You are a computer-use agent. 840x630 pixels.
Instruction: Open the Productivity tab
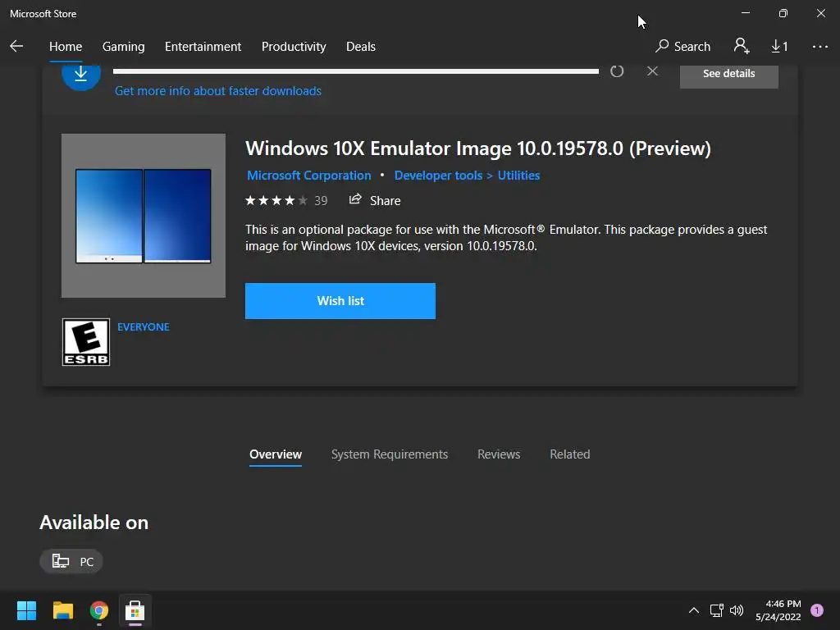[294, 47]
